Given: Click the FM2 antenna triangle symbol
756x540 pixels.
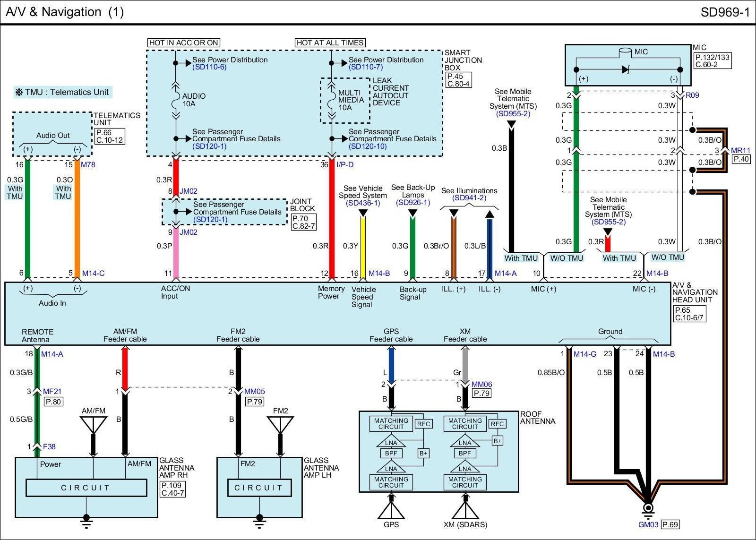Looking at the screenshot, I should point(280,425).
